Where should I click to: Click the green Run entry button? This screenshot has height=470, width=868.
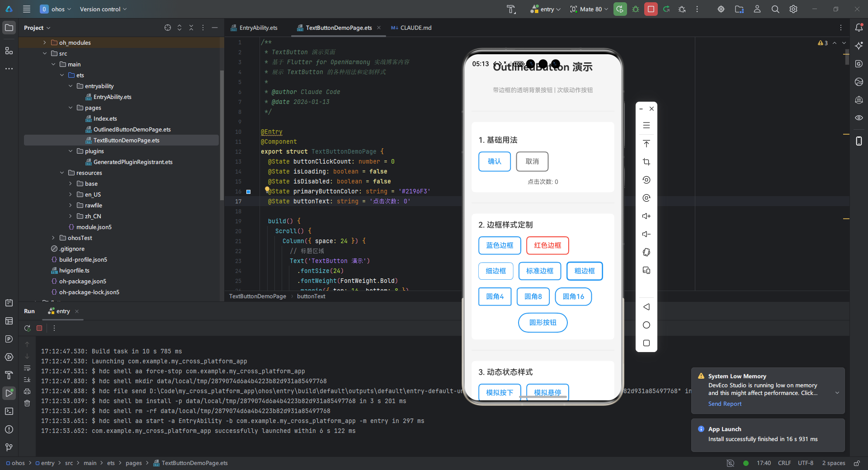coord(620,9)
